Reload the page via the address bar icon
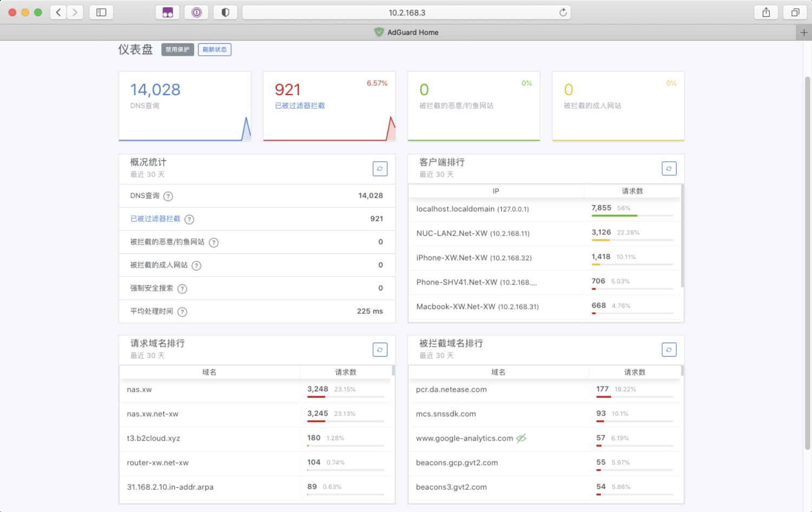Image resolution: width=812 pixels, height=512 pixels. tap(562, 12)
